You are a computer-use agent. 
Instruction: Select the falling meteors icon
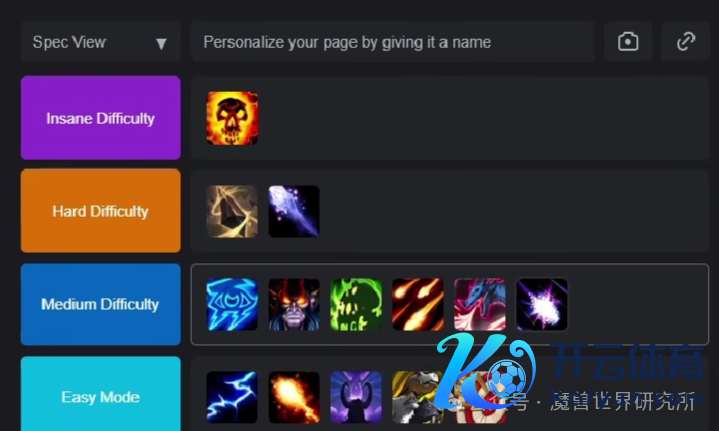pos(418,304)
